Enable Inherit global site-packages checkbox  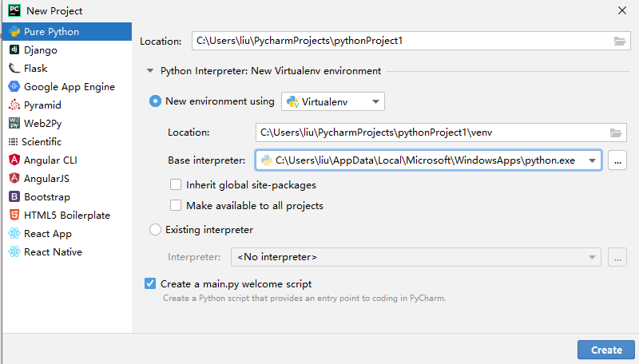pos(176,185)
